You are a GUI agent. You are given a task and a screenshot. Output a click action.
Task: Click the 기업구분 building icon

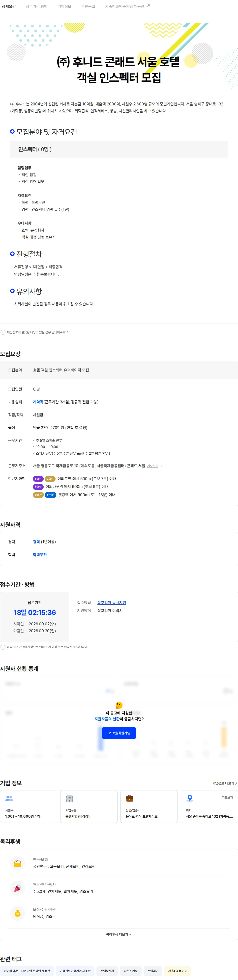[69, 798]
